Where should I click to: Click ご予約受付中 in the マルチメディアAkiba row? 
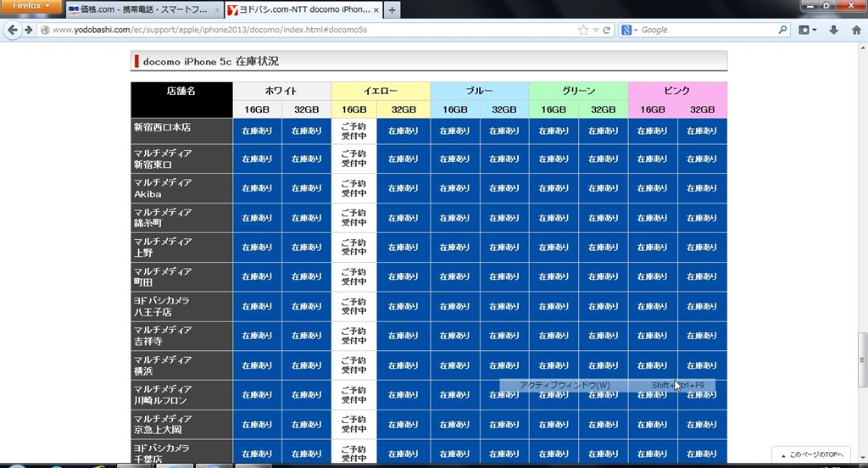coord(353,188)
